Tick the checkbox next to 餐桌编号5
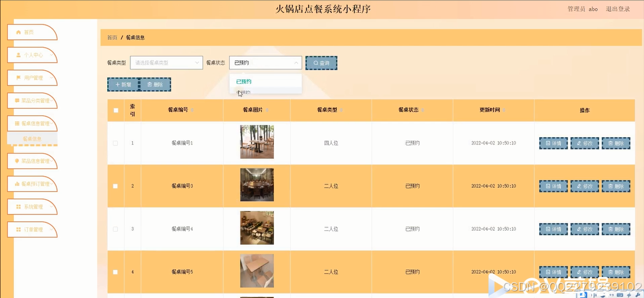 (115, 272)
